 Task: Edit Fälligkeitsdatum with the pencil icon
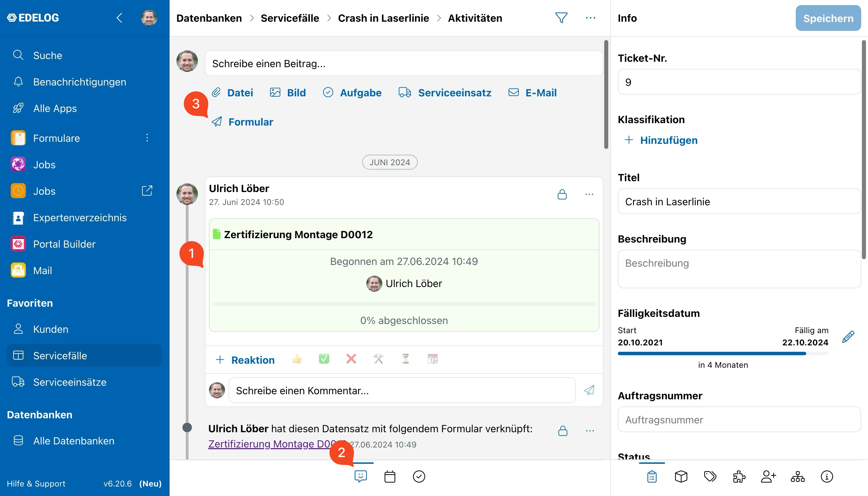click(x=848, y=337)
